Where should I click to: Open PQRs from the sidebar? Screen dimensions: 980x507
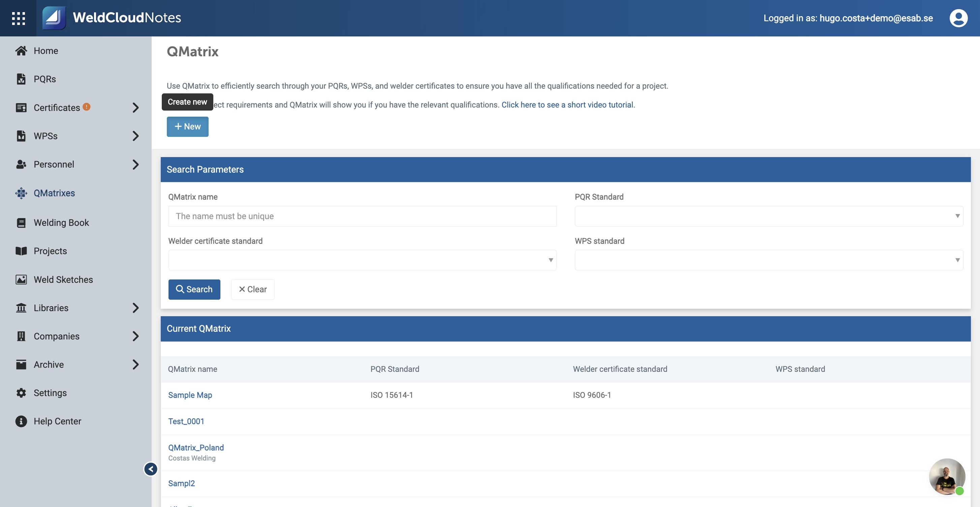pyautogui.click(x=45, y=79)
